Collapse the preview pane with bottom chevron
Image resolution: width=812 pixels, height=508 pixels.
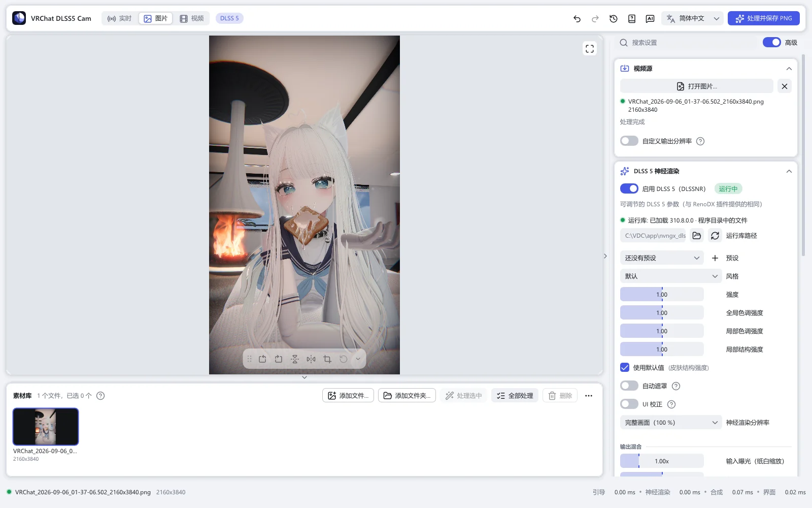(304, 377)
